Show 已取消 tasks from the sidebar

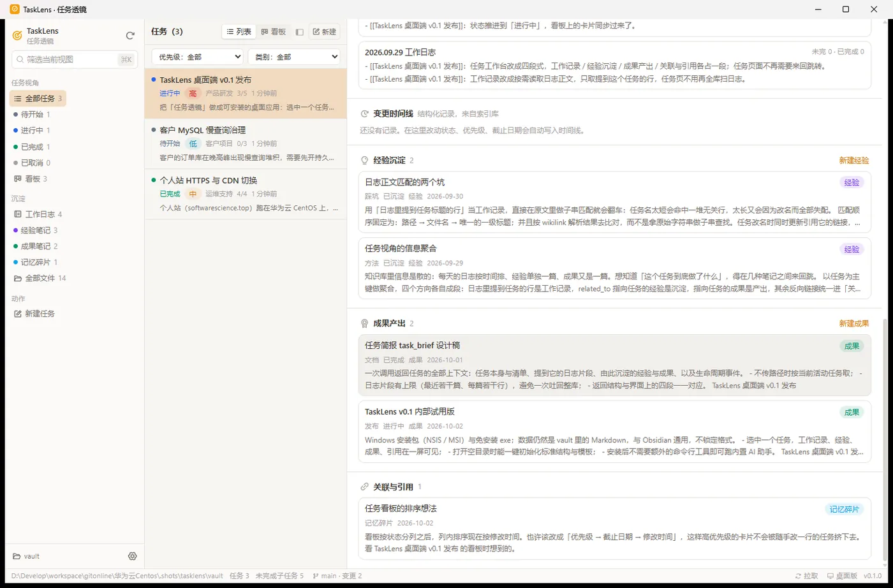[x=32, y=163]
